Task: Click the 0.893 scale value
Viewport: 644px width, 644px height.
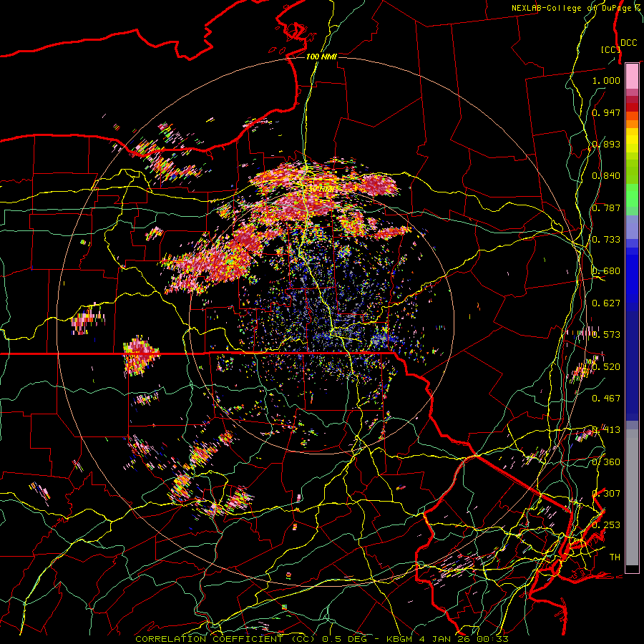Action: (606, 144)
